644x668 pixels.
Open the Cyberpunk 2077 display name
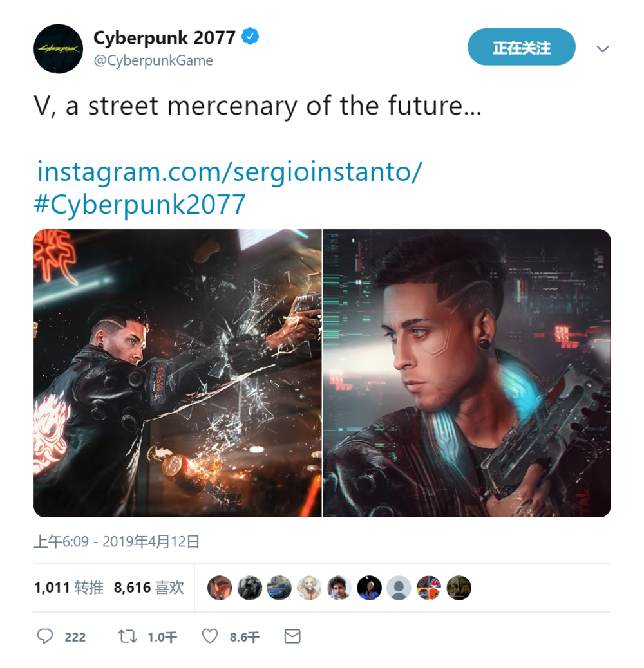pos(164,37)
